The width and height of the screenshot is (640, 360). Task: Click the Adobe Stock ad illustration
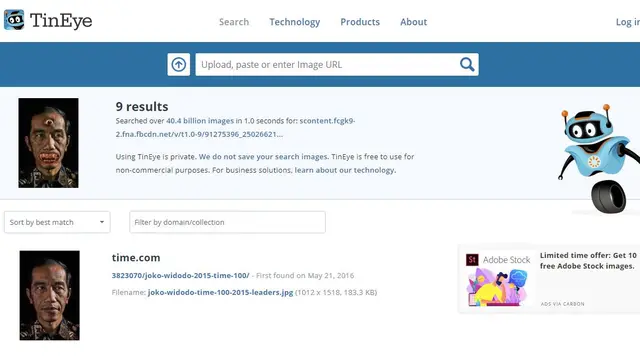pyautogui.click(x=498, y=287)
